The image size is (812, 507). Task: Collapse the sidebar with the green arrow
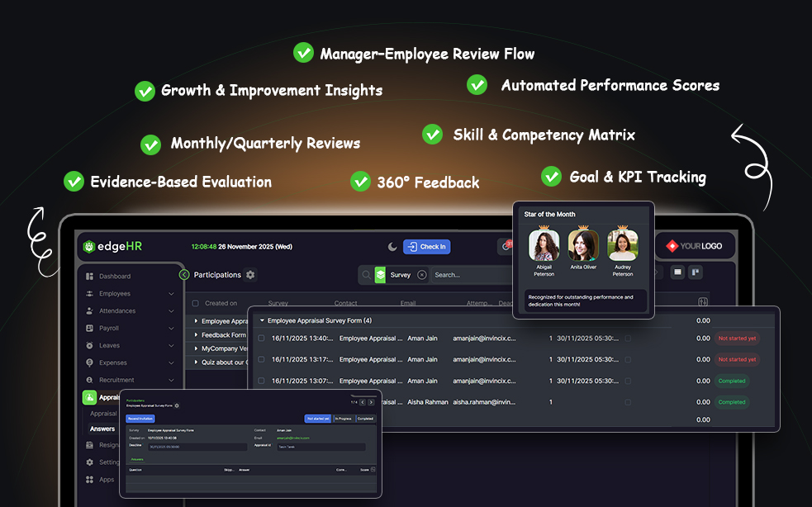[184, 275]
